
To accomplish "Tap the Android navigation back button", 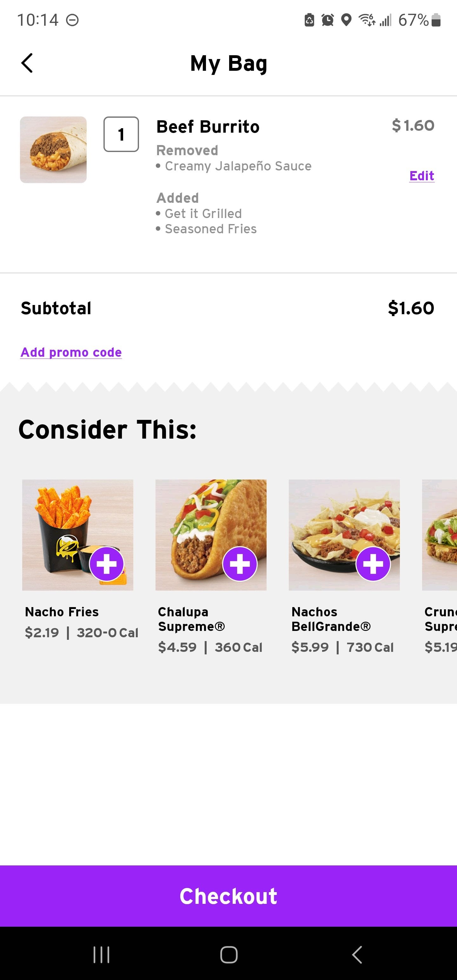I will (357, 955).
